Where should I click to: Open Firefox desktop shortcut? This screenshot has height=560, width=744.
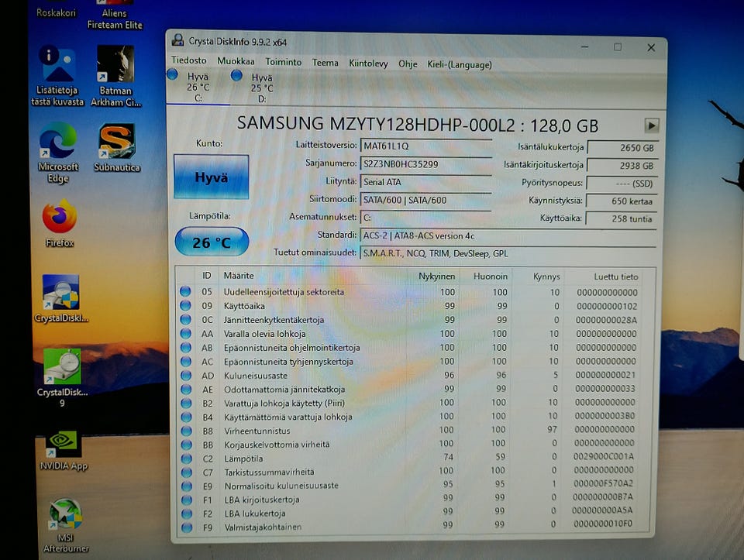click(60, 223)
